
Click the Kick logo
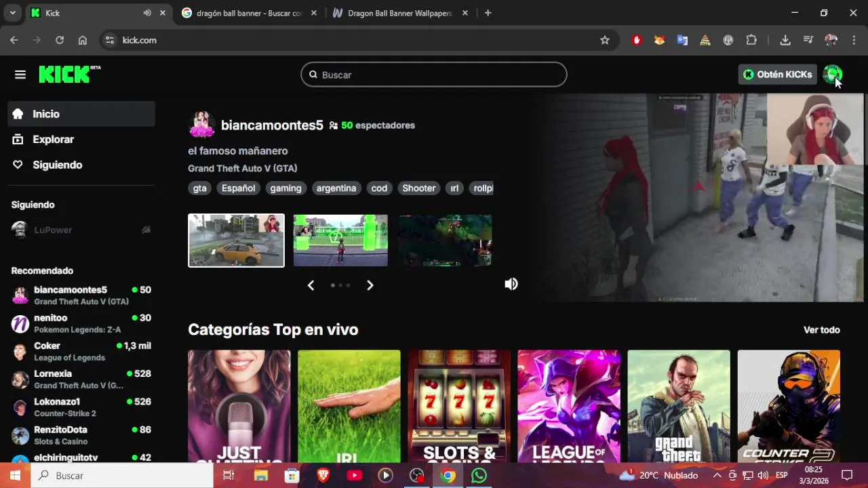pos(70,74)
